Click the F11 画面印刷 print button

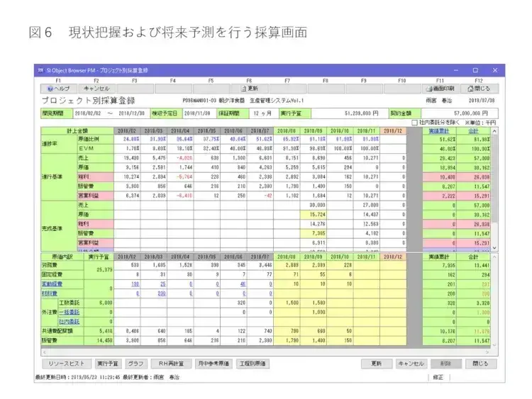click(440, 89)
